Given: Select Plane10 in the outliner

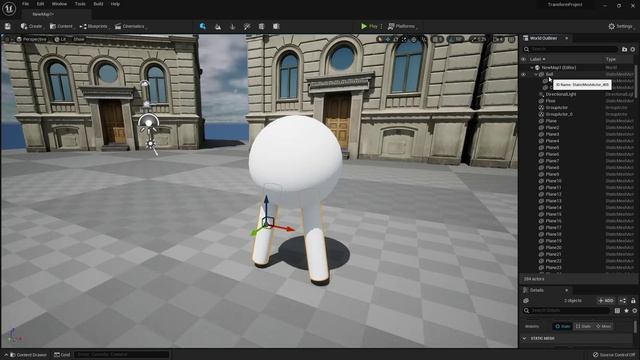Looking at the screenshot, I should click(x=553, y=181).
